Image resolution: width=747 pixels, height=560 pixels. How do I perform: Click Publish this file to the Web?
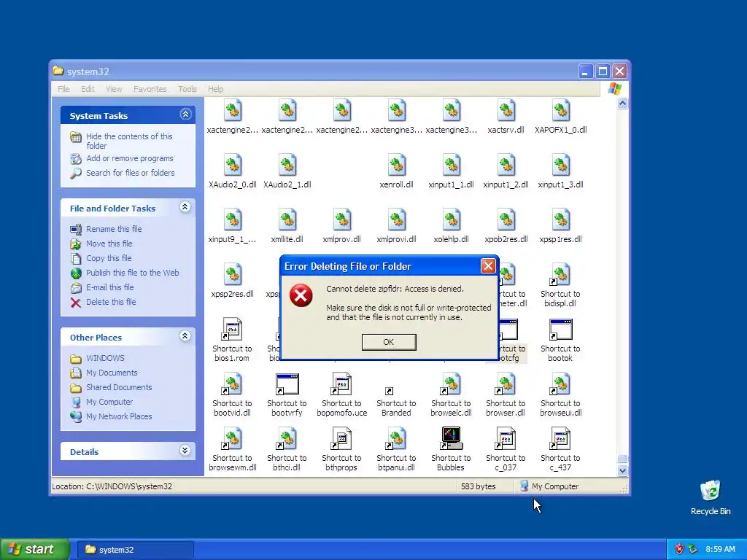pos(133,273)
